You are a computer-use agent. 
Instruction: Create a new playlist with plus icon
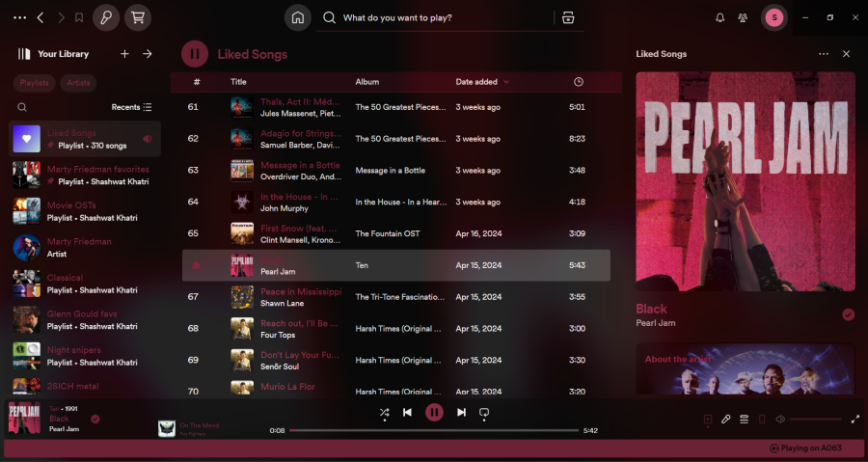point(124,54)
